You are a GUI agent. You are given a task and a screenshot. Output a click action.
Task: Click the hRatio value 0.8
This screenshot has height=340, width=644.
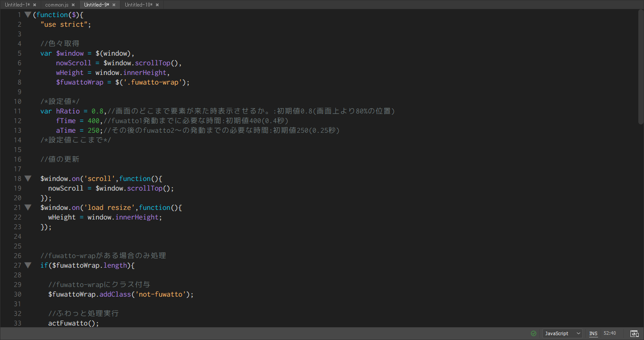(97, 111)
